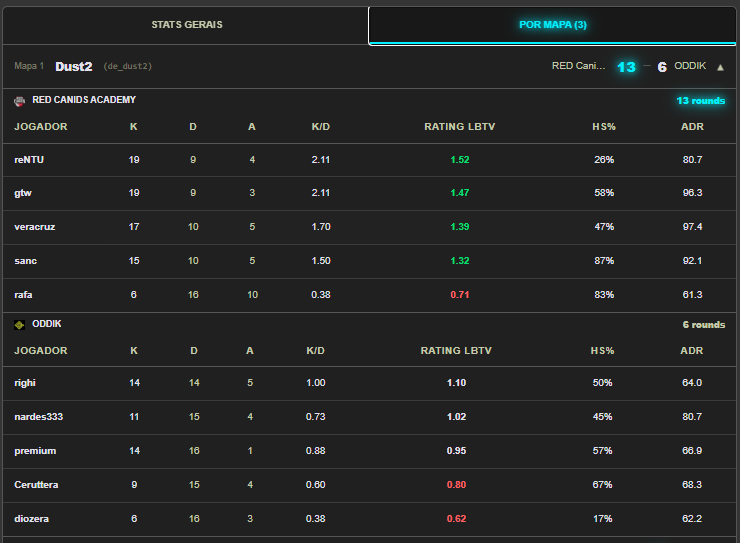Click the (de_dust2) map code label
This screenshot has width=740, height=543.
pos(127,67)
